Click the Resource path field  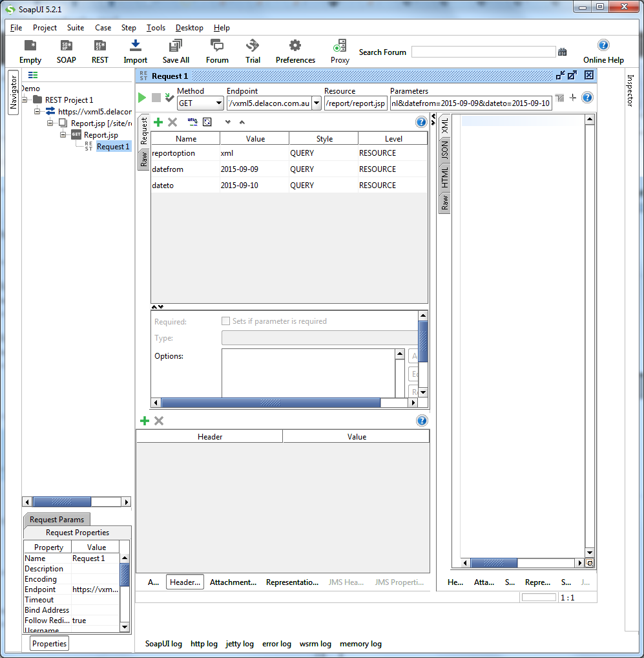click(x=355, y=103)
